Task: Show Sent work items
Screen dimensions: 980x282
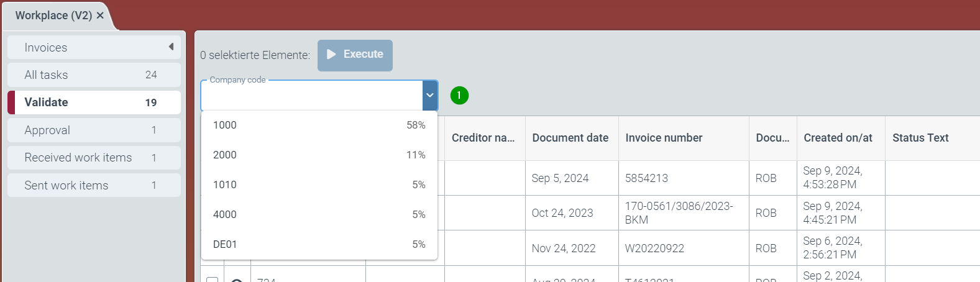Action: pyautogui.click(x=94, y=186)
